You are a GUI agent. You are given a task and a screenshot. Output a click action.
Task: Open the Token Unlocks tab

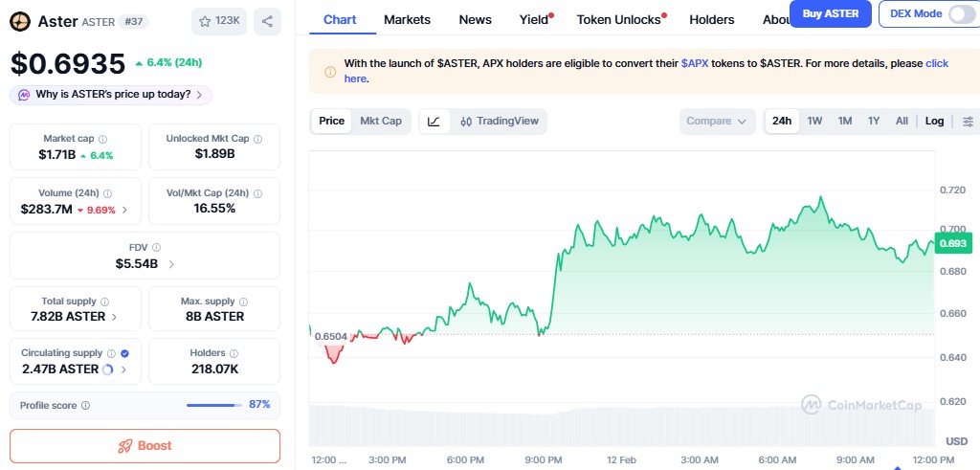coord(619,19)
